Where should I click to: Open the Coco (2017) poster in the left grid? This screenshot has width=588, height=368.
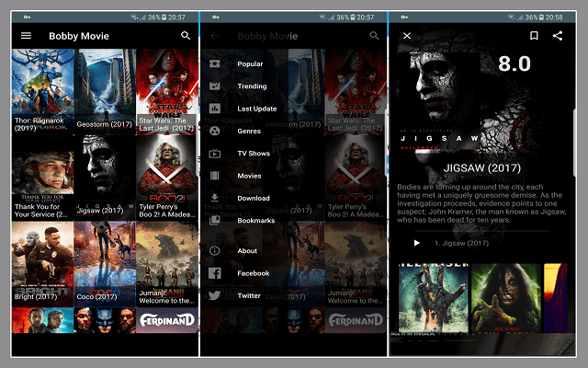pyautogui.click(x=105, y=263)
